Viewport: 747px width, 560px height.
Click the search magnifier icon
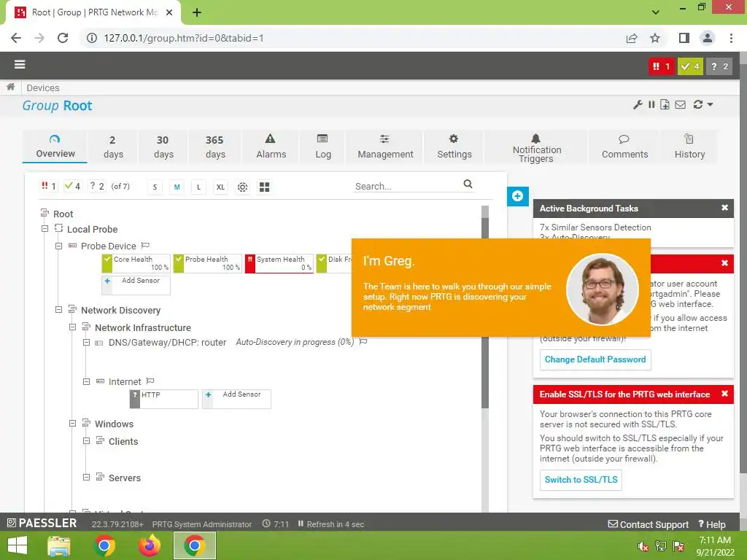tap(468, 184)
